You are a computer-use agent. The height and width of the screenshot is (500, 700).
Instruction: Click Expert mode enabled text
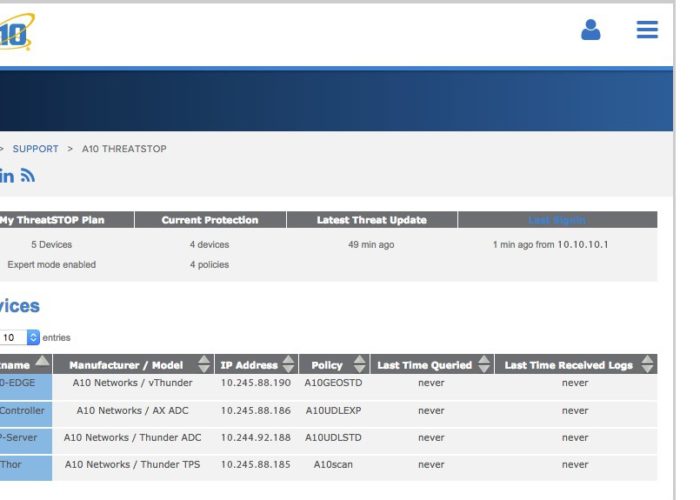(51, 264)
